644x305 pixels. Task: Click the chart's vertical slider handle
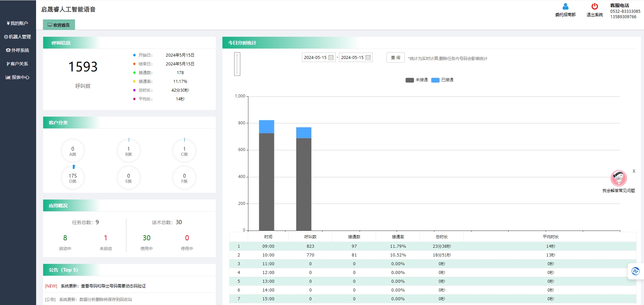237,64
